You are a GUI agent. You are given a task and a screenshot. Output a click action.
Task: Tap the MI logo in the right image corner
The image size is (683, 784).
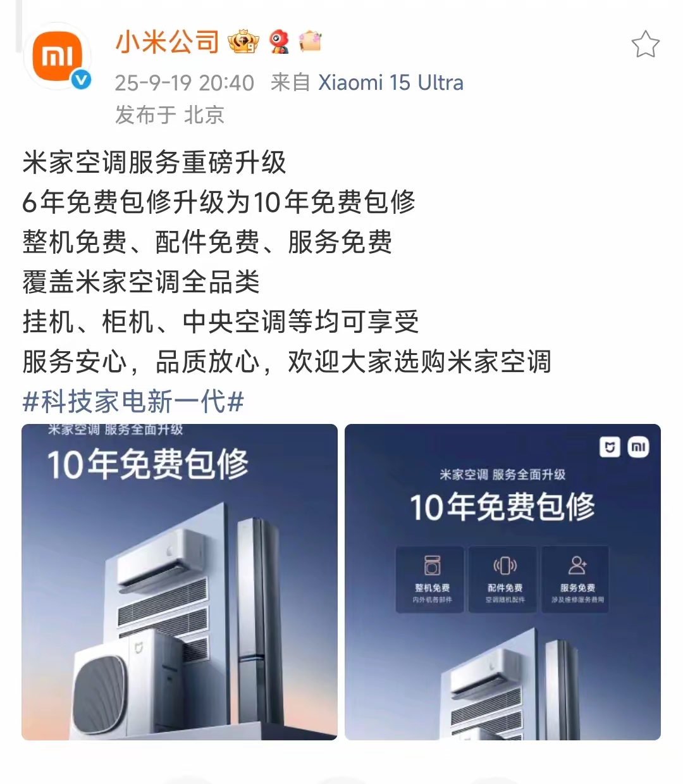(638, 447)
